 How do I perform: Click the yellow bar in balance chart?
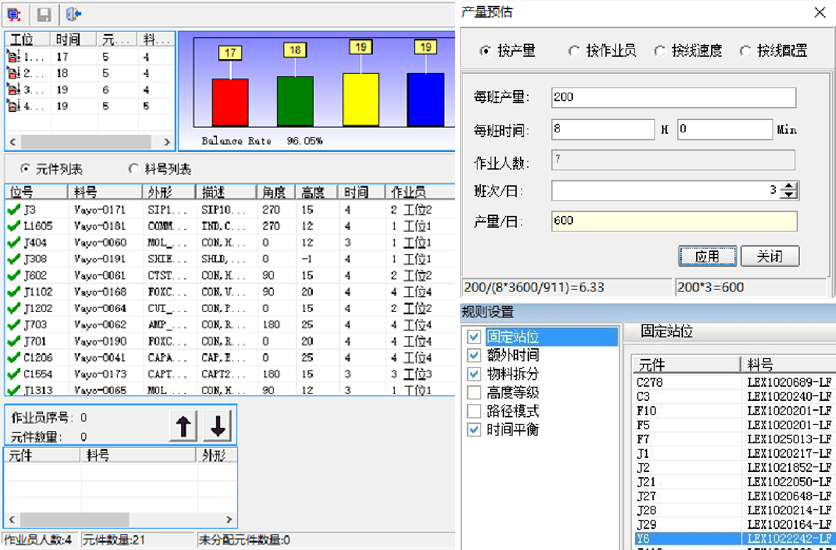click(361, 99)
